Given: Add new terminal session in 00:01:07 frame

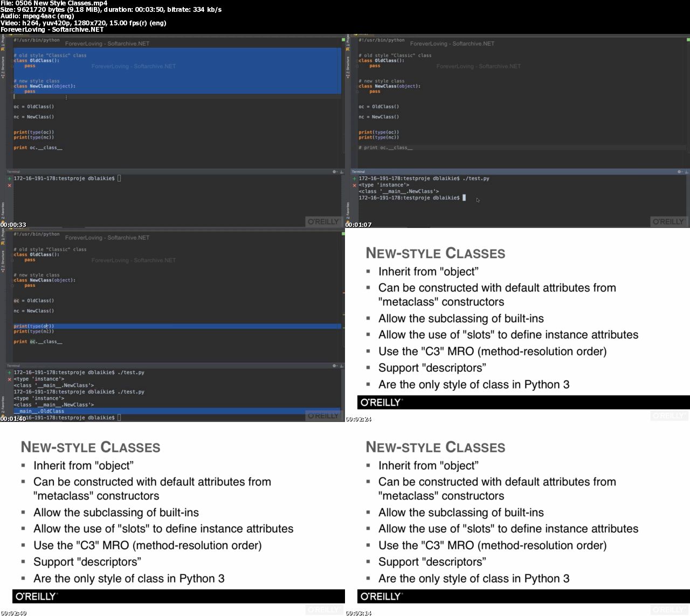Looking at the screenshot, I should coord(354,178).
